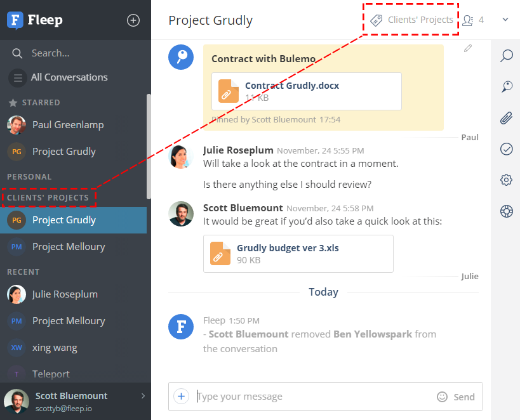Image resolution: width=520 pixels, height=420 pixels.
Task: Open Project Melloury under Clients' Projects
Action: (73, 247)
